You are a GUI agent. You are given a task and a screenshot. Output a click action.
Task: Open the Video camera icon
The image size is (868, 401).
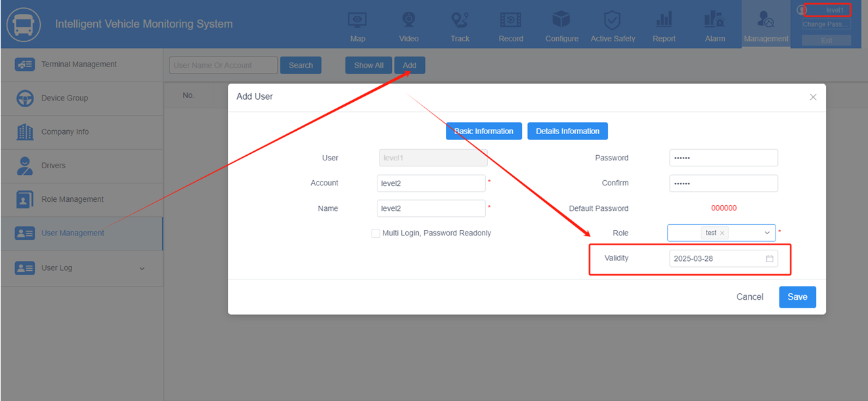(408, 20)
